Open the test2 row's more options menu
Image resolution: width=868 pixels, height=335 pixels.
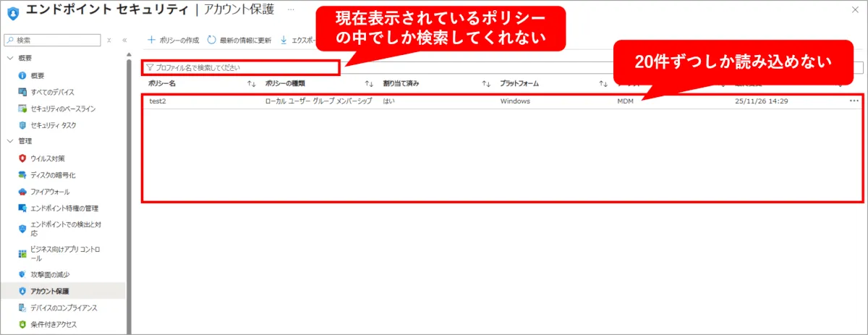click(x=854, y=101)
